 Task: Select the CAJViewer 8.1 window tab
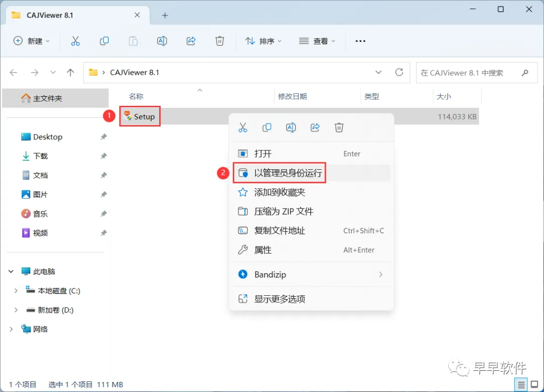[x=78, y=15]
